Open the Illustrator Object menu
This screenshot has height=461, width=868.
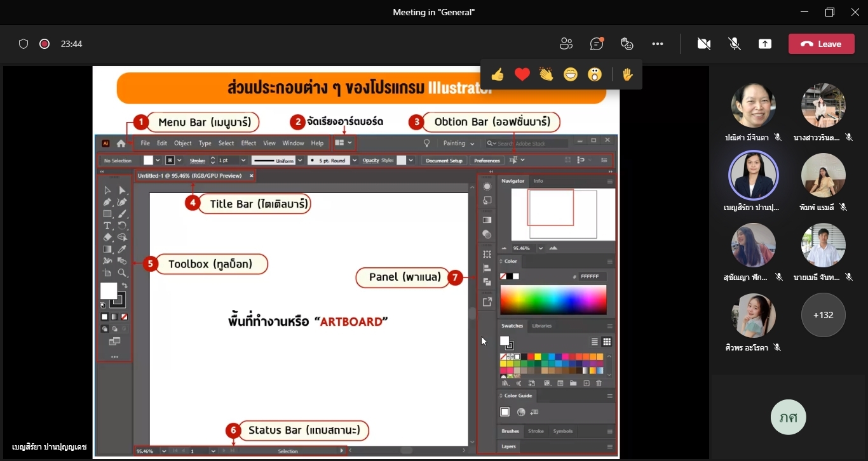coord(183,144)
